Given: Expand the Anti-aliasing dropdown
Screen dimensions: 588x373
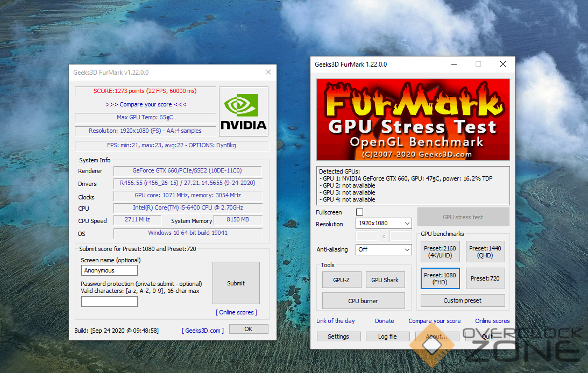Looking at the screenshot, I should coord(384,249).
